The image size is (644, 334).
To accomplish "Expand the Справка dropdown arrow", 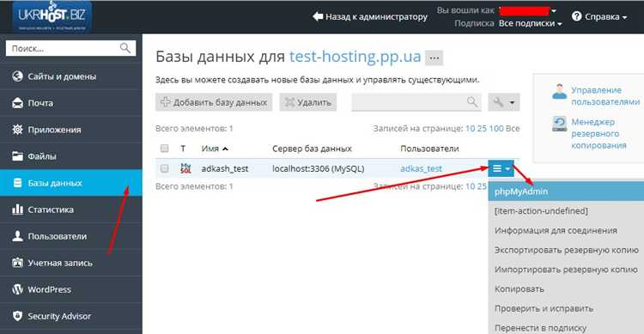I will (625, 17).
